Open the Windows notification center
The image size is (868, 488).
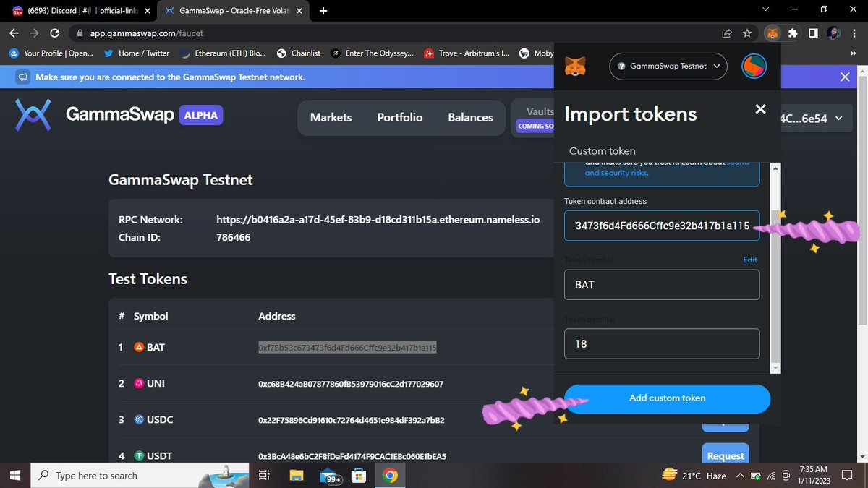point(848,476)
